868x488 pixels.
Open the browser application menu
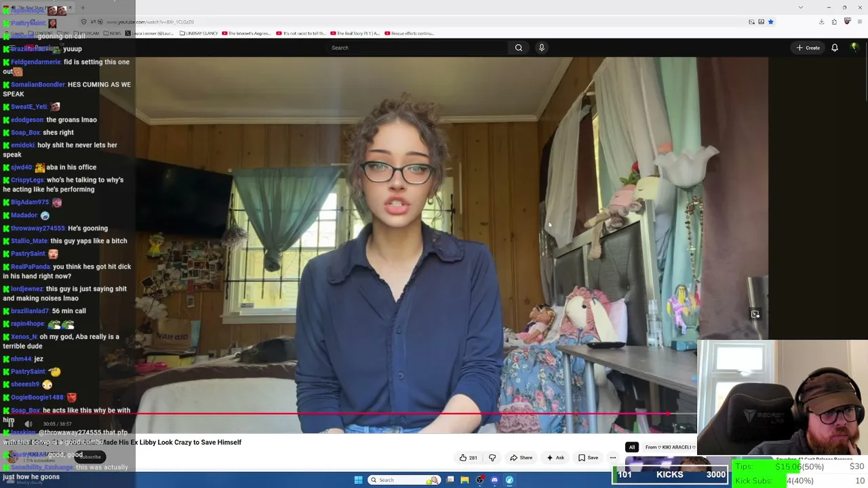coord(860,22)
